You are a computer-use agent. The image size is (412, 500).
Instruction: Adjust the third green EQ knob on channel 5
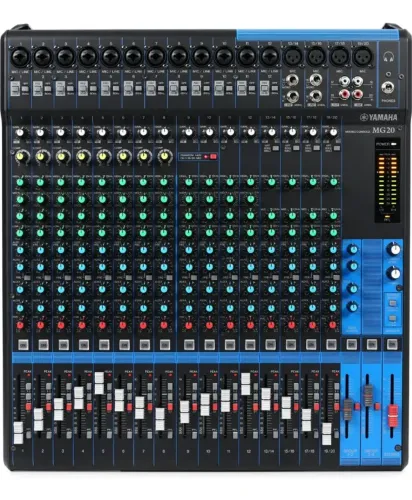point(102,216)
